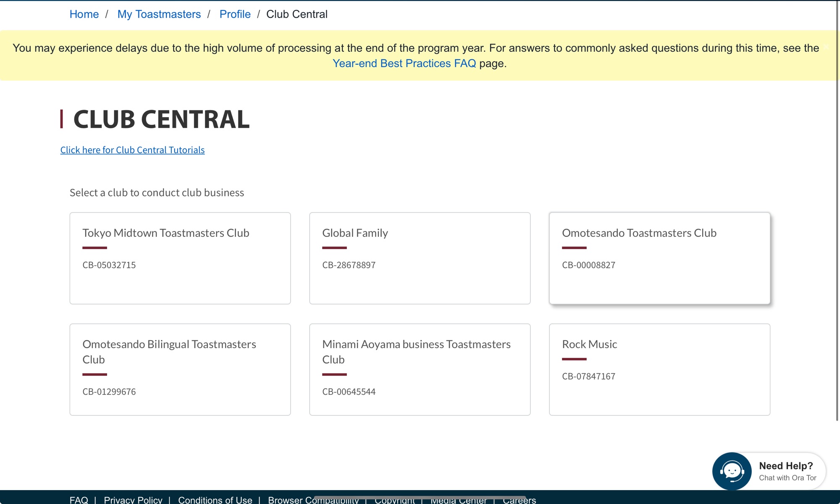The height and width of the screenshot is (504, 840).
Task: Choose the Rock Music club card
Action: click(x=659, y=369)
